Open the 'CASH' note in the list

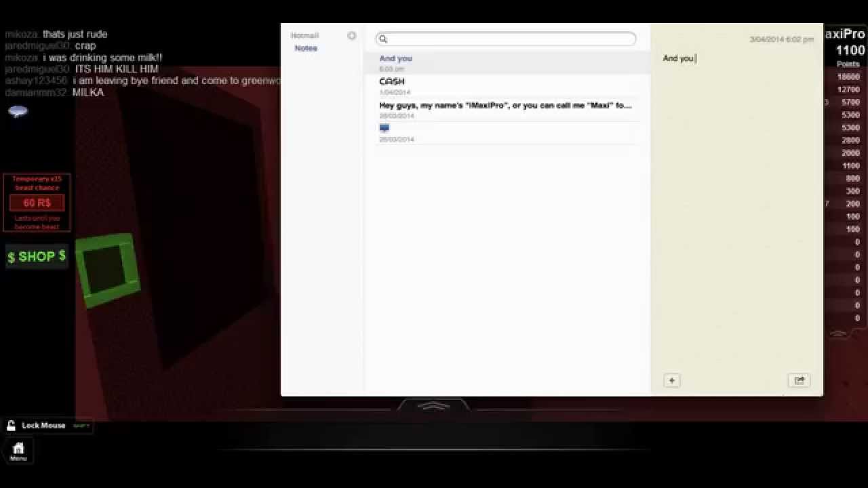point(507,86)
